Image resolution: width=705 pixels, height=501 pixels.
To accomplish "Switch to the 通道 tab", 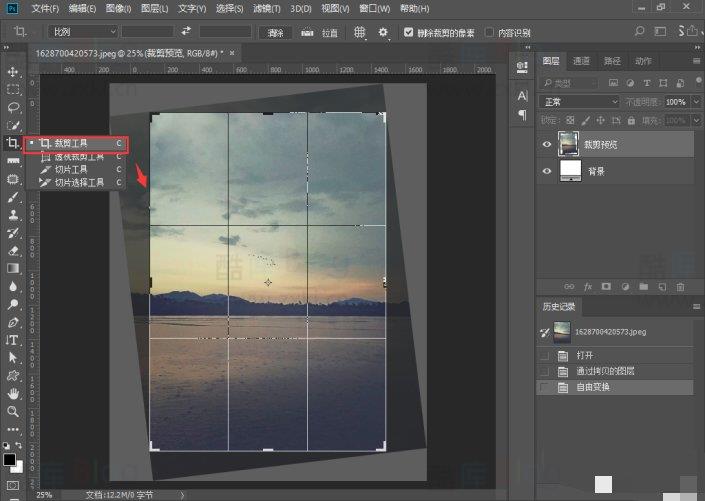I will point(581,61).
